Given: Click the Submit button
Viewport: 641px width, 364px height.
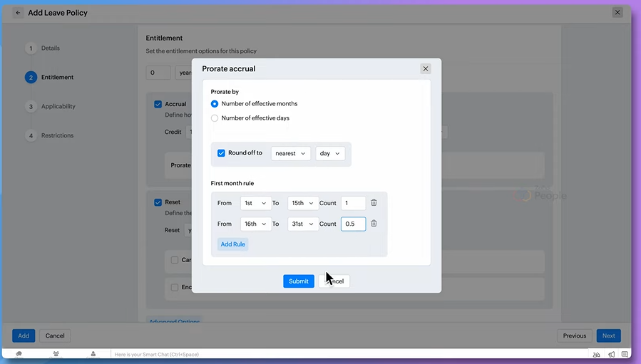Looking at the screenshot, I should click(x=298, y=281).
